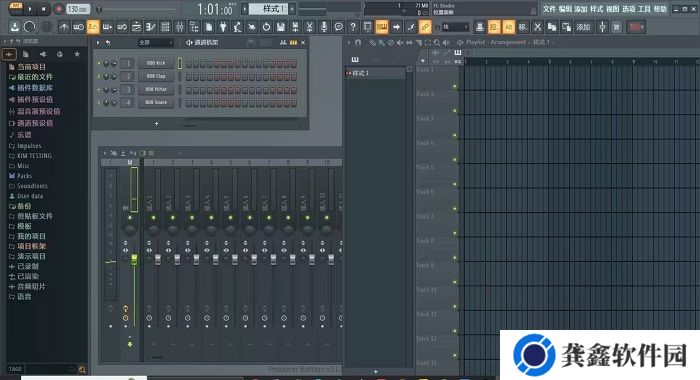The image size is (700, 380).
Task: Open the mixer via the faders toolbar icon
Action: [179, 27]
